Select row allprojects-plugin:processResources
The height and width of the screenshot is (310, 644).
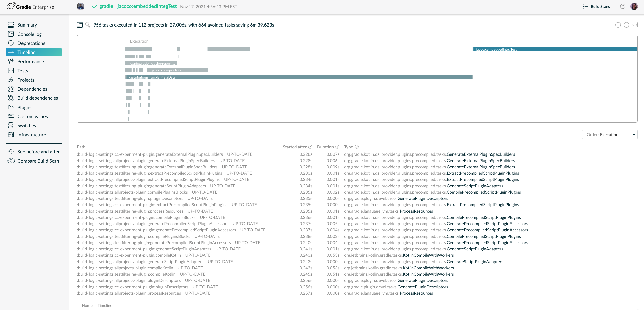pos(357,293)
